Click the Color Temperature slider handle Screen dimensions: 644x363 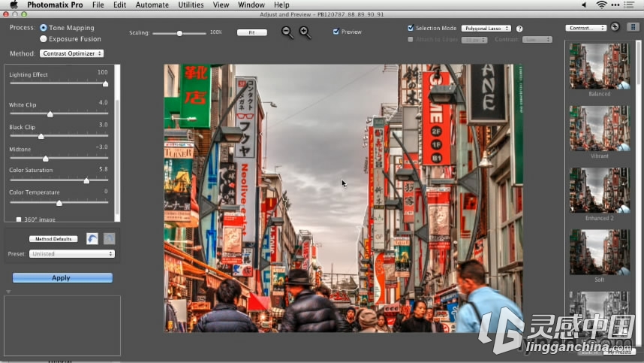pyautogui.click(x=59, y=203)
